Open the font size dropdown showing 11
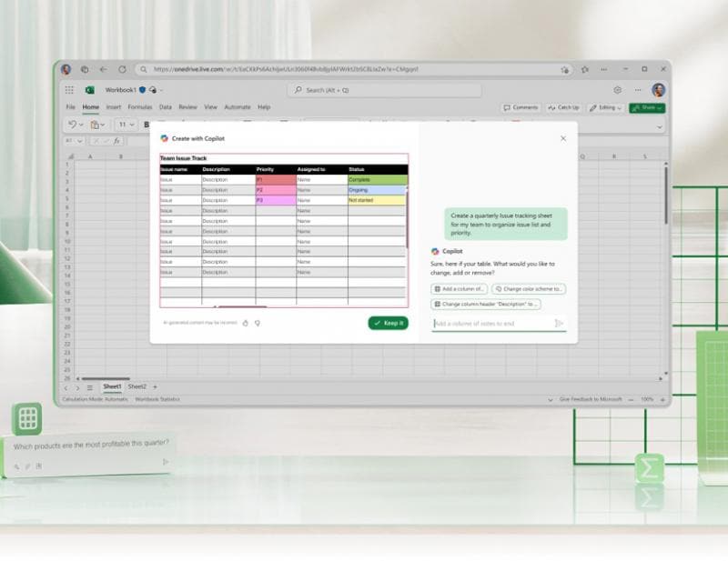The image size is (728, 561). point(125,125)
